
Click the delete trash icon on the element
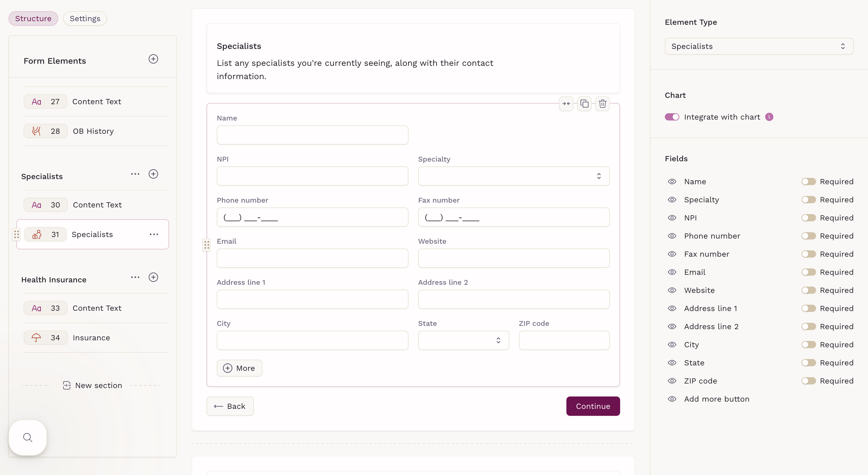tap(603, 104)
